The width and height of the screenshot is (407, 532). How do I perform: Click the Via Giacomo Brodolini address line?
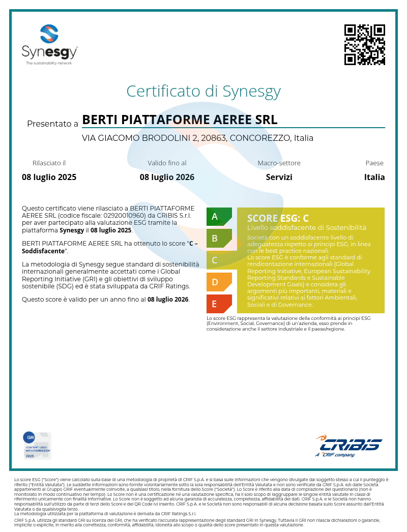[x=197, y=138]
